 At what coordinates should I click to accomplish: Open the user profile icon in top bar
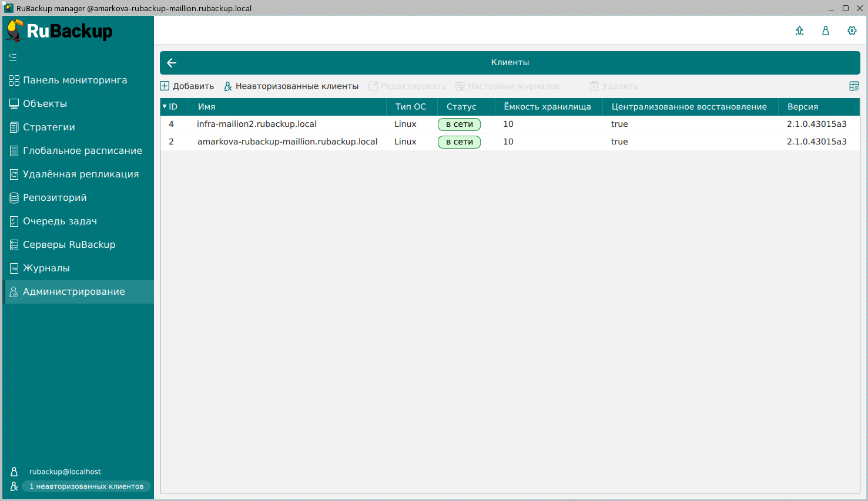coord(825,31)
